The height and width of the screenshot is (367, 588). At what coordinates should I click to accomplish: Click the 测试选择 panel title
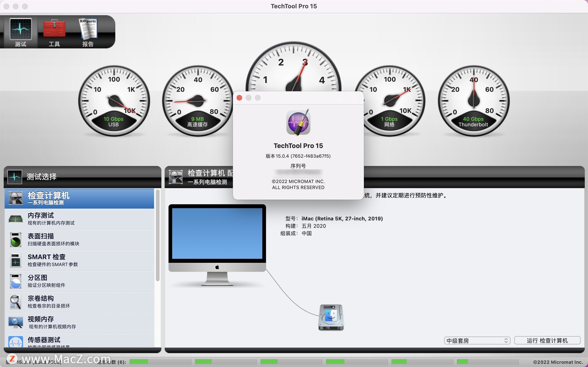tap(41, 177)
